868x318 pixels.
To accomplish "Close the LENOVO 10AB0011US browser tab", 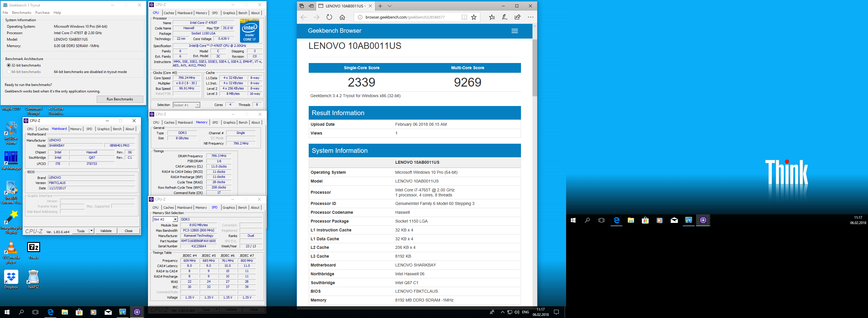I will coord(370,6).
